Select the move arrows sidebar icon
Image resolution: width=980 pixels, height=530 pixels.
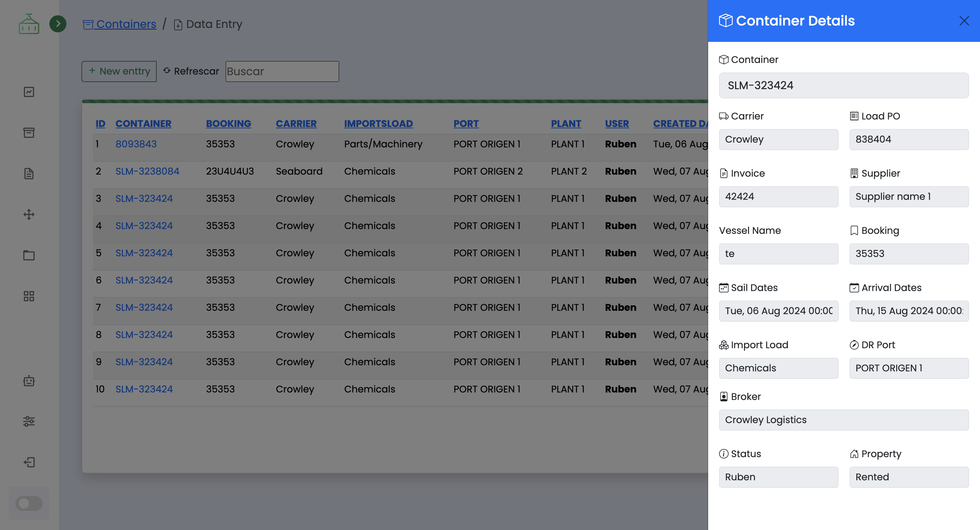[29, 214]
